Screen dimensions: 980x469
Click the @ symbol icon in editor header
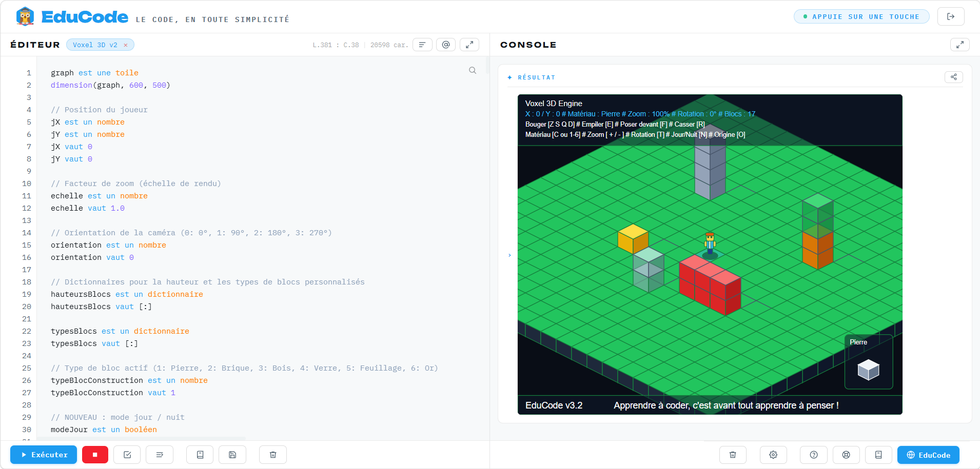(446, 45)
